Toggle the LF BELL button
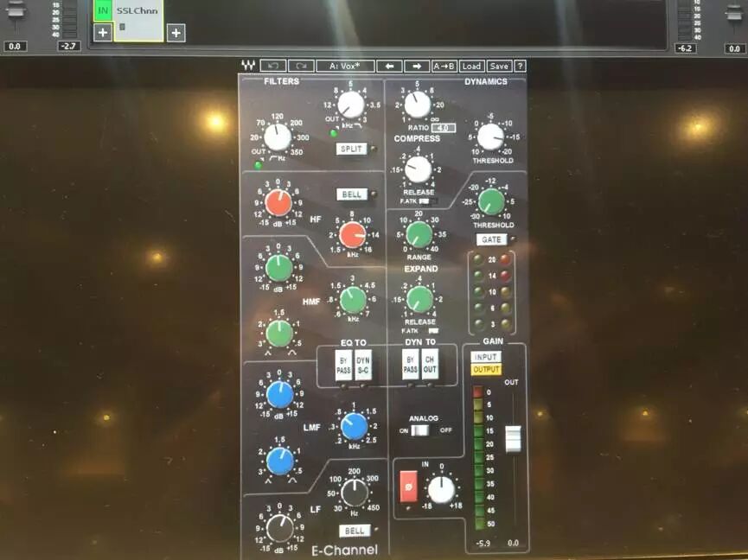748x560 pixels. point(355,531)
